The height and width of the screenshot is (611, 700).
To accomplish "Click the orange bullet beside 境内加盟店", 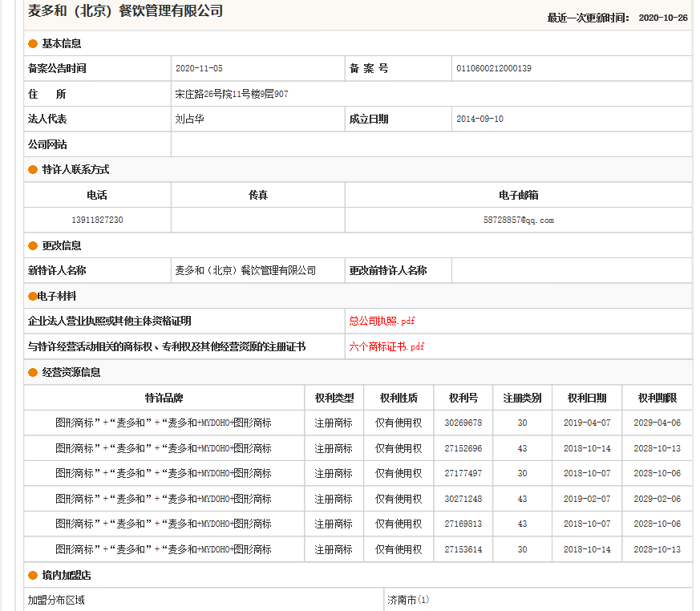I will [x=33, y=576].
